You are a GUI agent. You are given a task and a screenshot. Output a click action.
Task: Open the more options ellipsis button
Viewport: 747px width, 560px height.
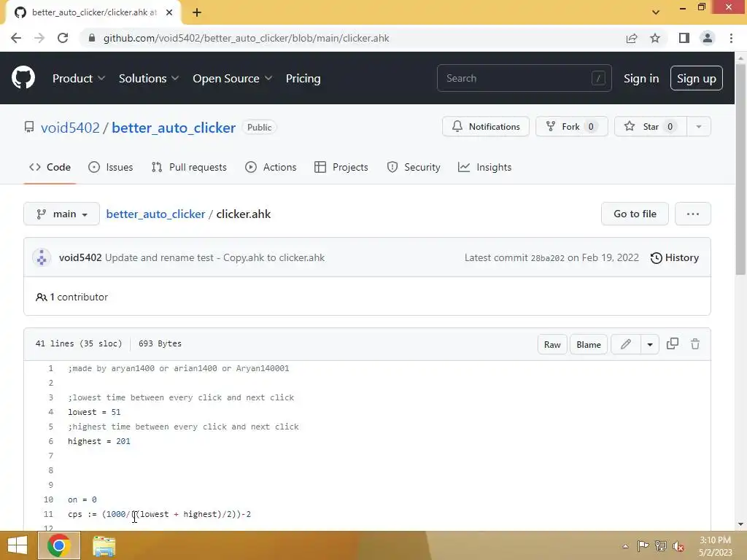click(693, 214)
